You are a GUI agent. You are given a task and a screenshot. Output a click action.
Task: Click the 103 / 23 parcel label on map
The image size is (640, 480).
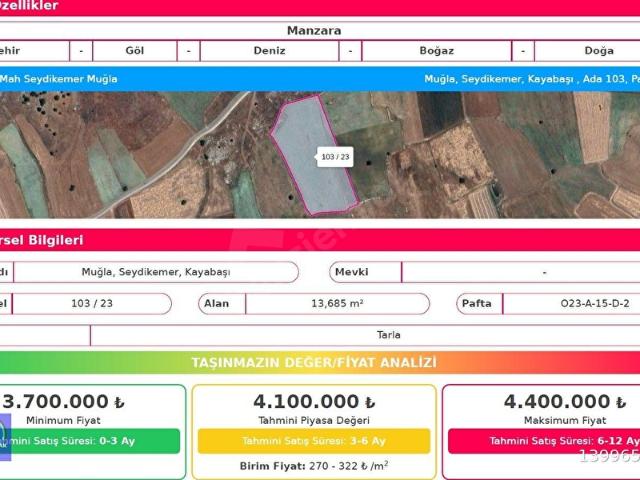[336, 157]
